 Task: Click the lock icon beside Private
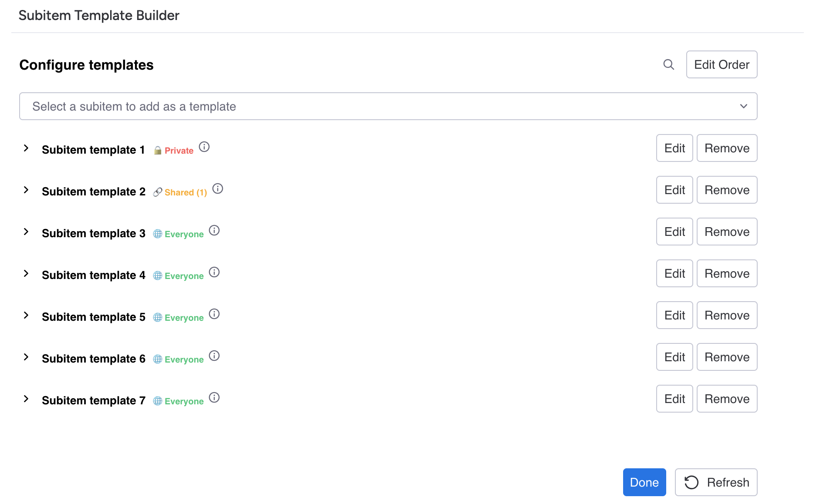(158, 151)
